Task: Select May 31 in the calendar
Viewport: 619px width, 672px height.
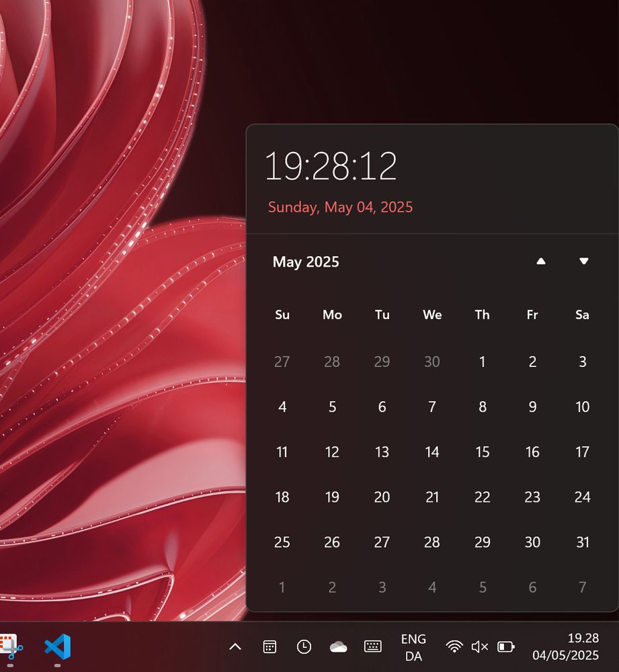Action: (583, 542)
